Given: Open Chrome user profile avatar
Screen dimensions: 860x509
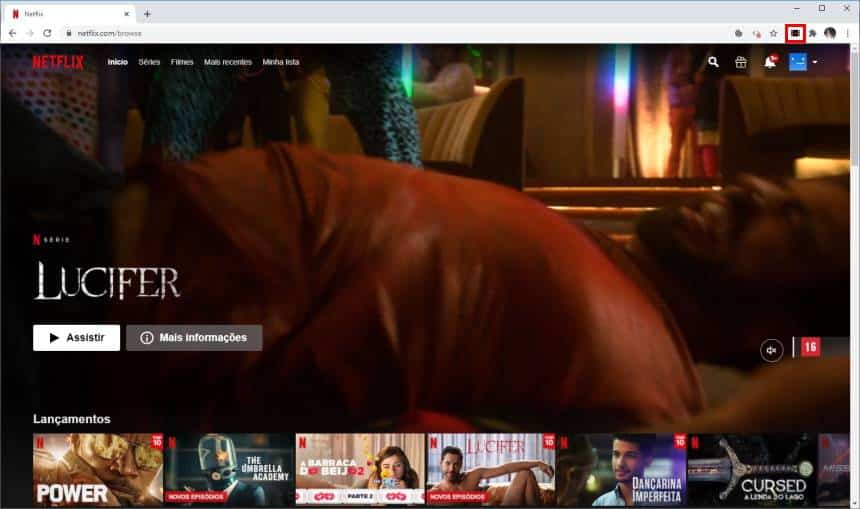Looking at the screenshot, I should pyautogui.click(x=830, y=33).
